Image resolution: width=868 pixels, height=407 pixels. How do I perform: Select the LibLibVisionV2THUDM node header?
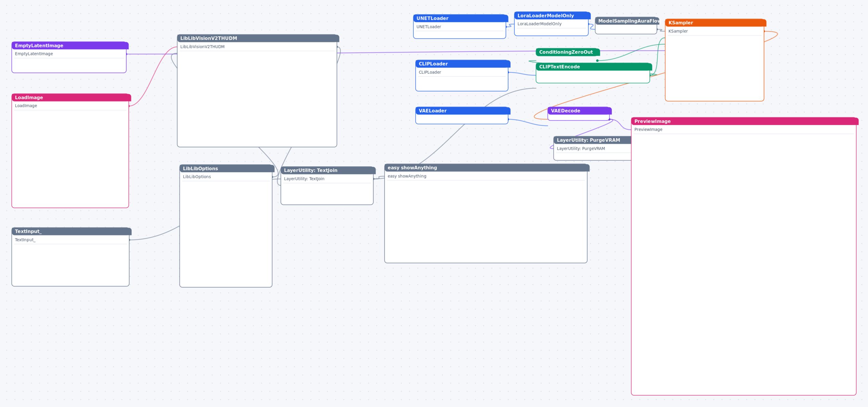coord(258,38)
